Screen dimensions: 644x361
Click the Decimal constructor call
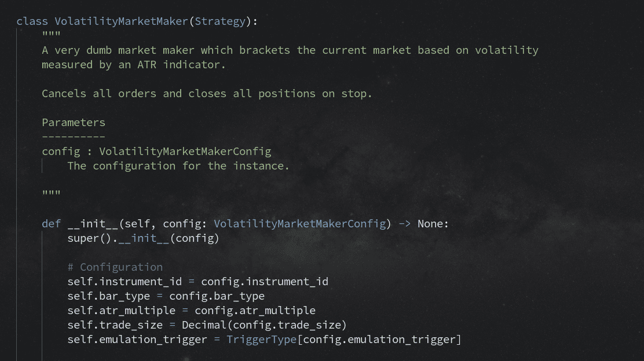[x=264, y=325]
